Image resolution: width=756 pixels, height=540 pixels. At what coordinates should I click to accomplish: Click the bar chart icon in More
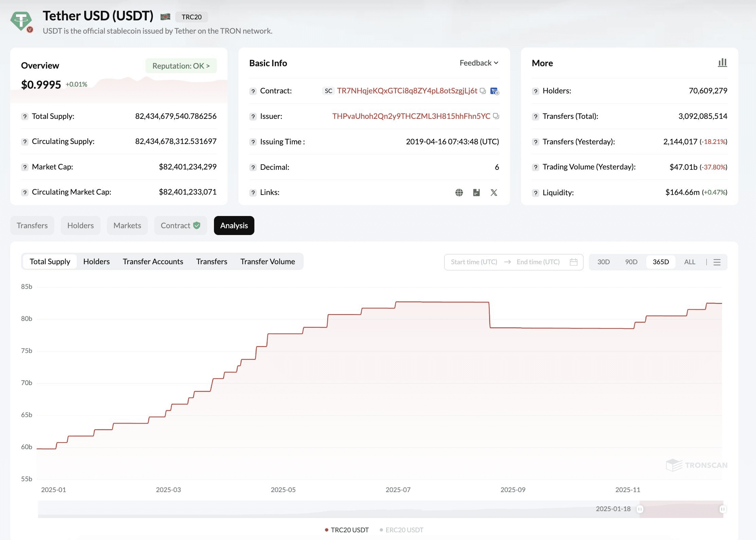pyautogui.click(x=722, y=63)
